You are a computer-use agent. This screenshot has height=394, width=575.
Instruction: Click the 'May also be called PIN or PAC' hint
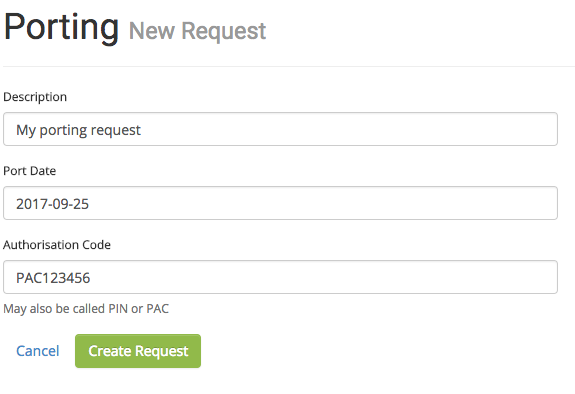[x=86, y=309]
